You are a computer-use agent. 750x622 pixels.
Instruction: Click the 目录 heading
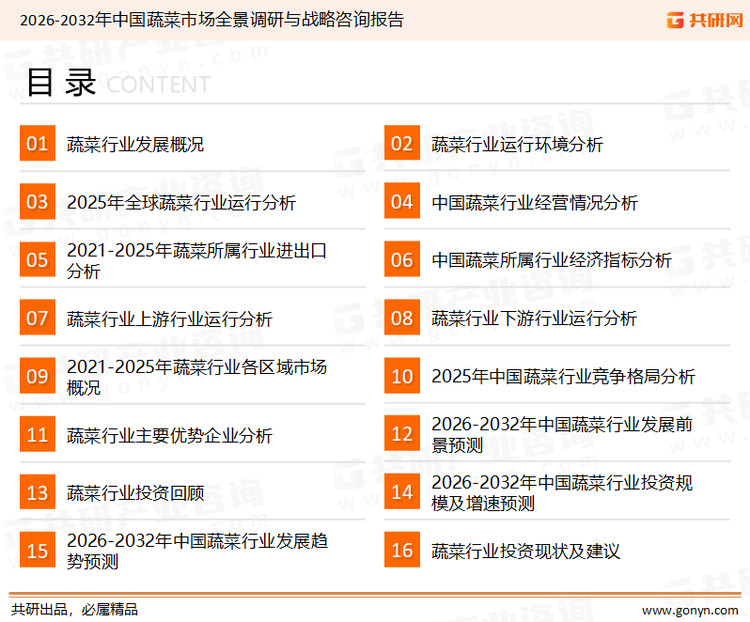(61, 83)
